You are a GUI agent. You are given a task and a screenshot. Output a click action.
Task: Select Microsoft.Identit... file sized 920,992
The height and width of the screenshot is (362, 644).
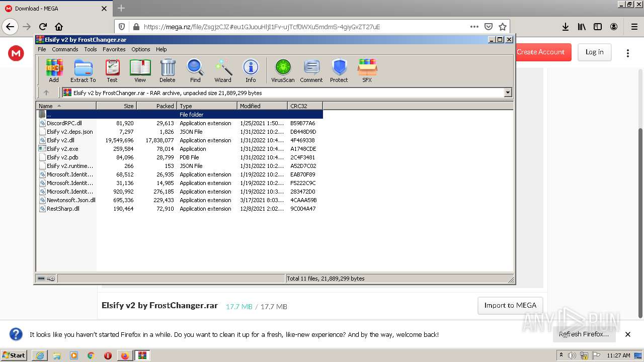180,192
